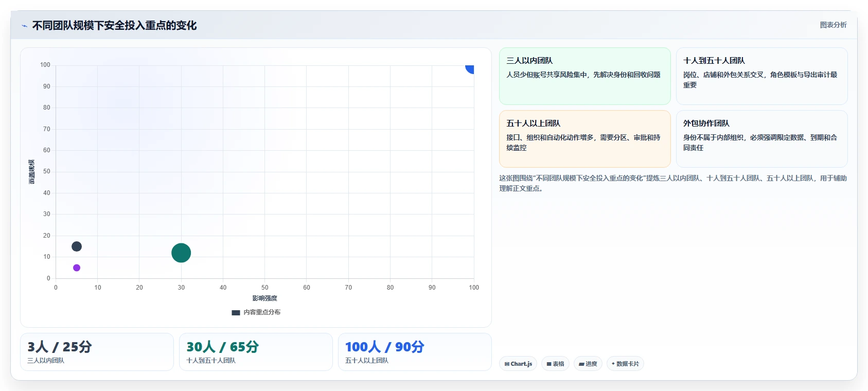Click the dark navy bubble in the chart
The width and height of the screenshot is (868, 391).
pos(77,246)
